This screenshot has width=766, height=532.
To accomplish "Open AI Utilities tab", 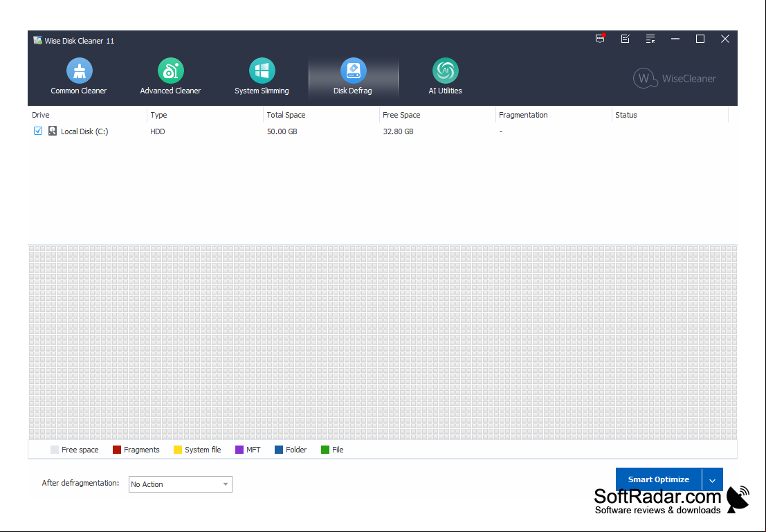I will point(445,77).
